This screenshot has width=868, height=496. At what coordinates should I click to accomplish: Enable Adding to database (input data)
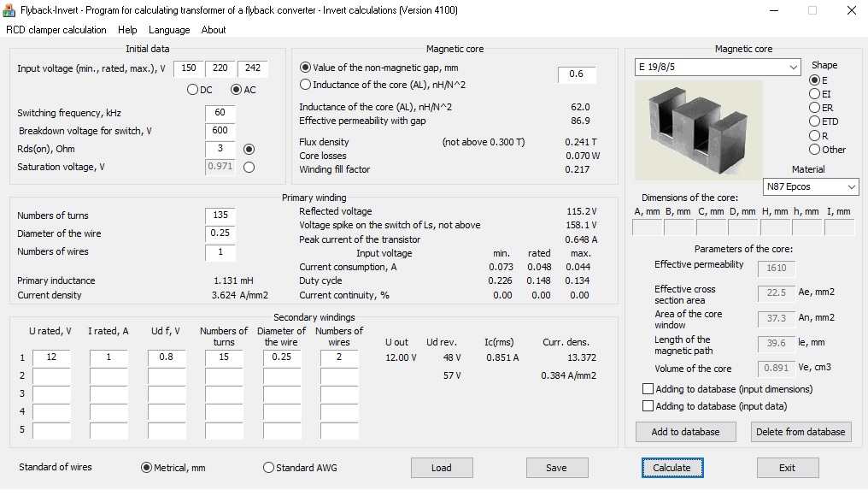tap(648, 406)
